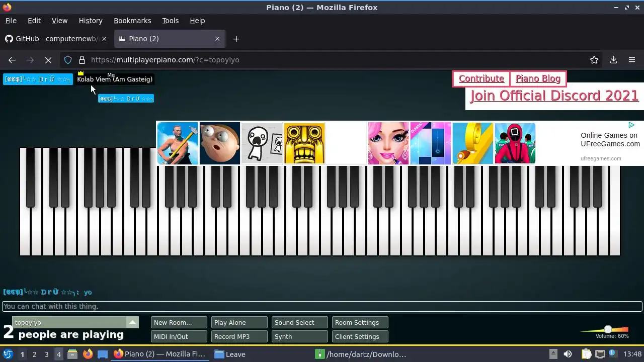The height and width of the screenshot is (362, 644).
Task: Visit ufreegames.com ad link
Action: (x=601, y=158)
